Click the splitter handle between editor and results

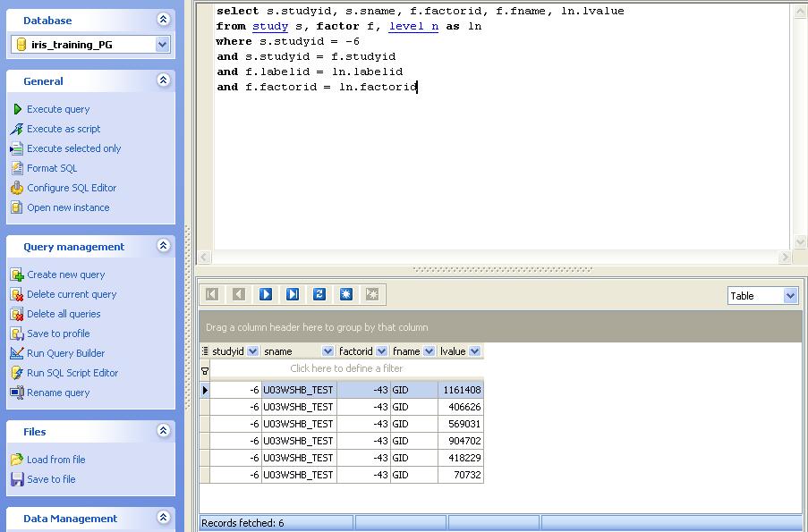coord(502,269)
